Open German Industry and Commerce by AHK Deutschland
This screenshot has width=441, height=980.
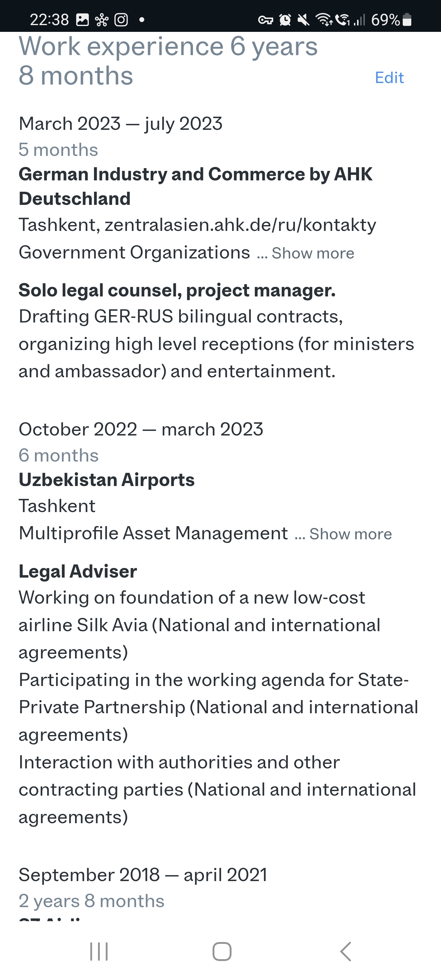(x=196, y=186)
